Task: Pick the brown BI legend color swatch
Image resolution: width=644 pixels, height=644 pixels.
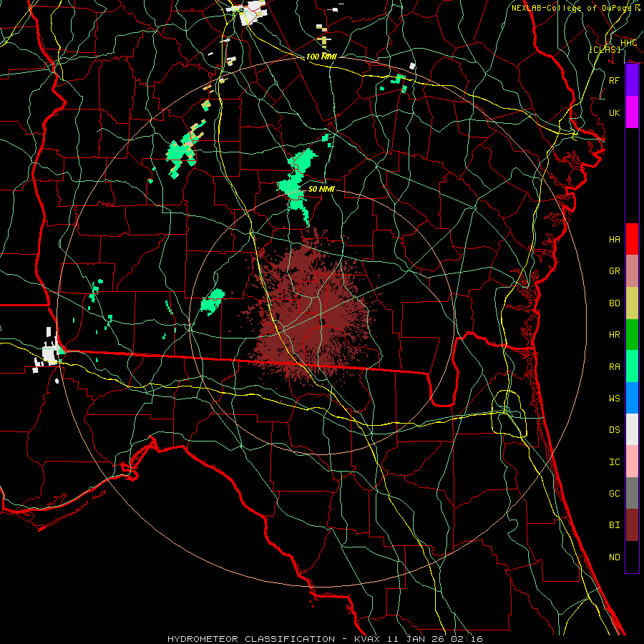Action: coord(632,525)
